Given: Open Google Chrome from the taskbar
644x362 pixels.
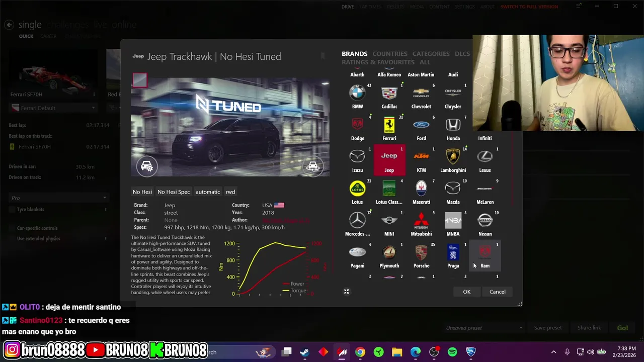Looking at the screenshot, I should 360,352.
